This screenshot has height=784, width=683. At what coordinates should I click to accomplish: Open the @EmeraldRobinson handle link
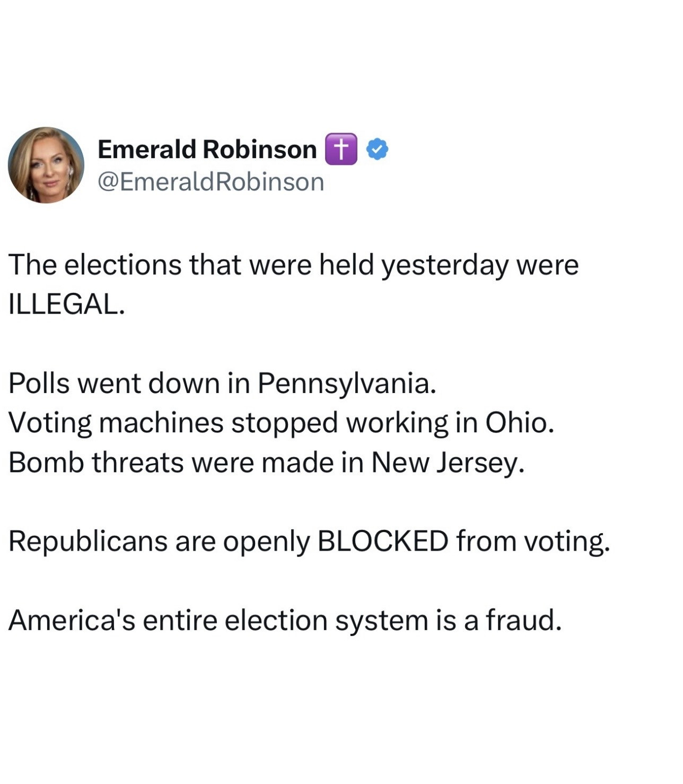coord(211,182)
